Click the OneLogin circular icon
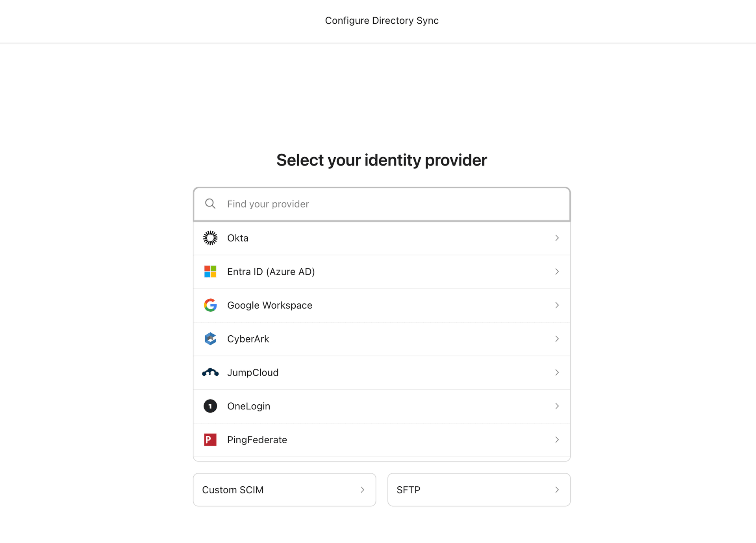 [210, 406]
